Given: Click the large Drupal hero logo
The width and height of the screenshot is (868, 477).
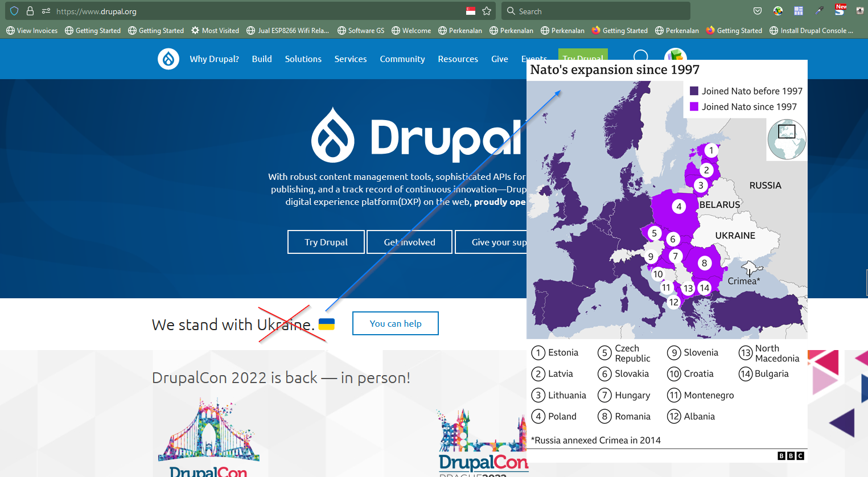Looking at the screenshot, I should pyautogui.click(x=417, y=135).
